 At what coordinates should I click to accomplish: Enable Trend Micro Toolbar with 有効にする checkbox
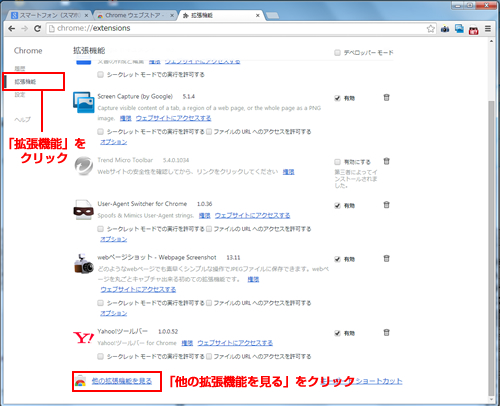click(x=337, y=162)
